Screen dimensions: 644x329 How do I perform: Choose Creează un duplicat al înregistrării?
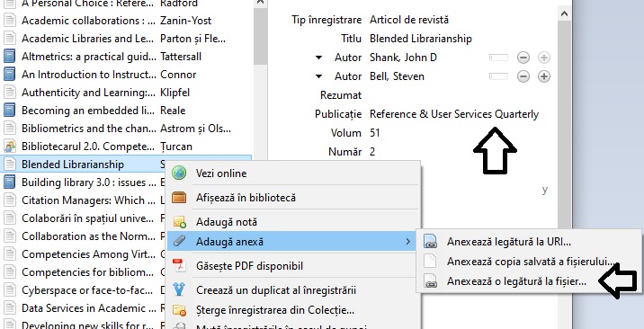point(293,290)
